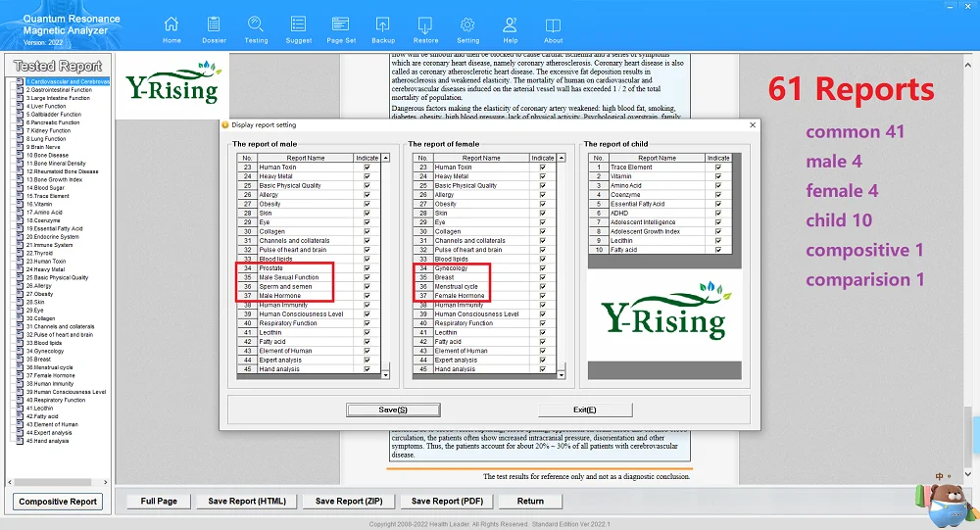Click right arrow of Tested Report horizontal scrollbar
Viewport: 980px width, 530px height.
(105, 483)
